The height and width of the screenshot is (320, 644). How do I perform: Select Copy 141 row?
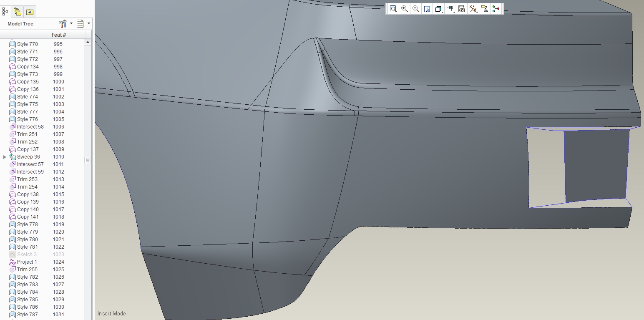coord(28,217)
